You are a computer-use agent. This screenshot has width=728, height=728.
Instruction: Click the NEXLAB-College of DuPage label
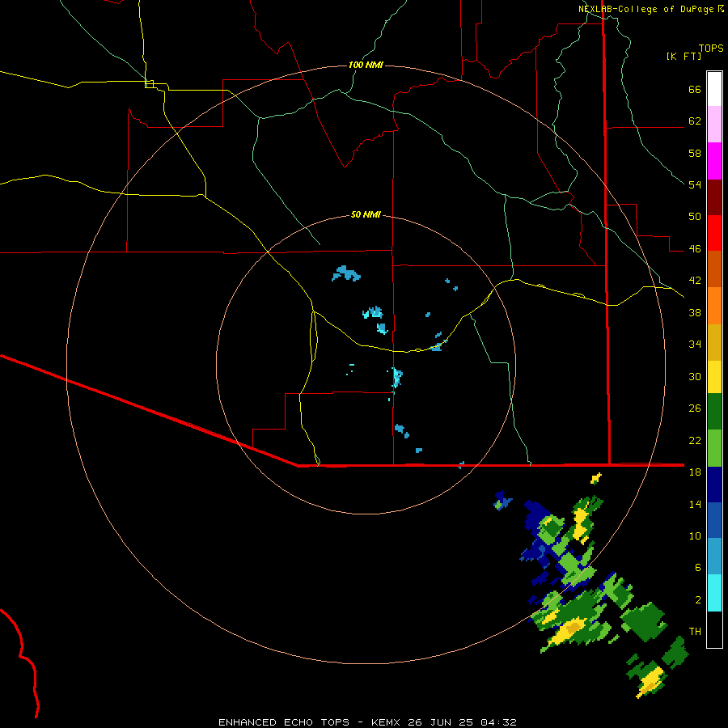tap(647, 9)
